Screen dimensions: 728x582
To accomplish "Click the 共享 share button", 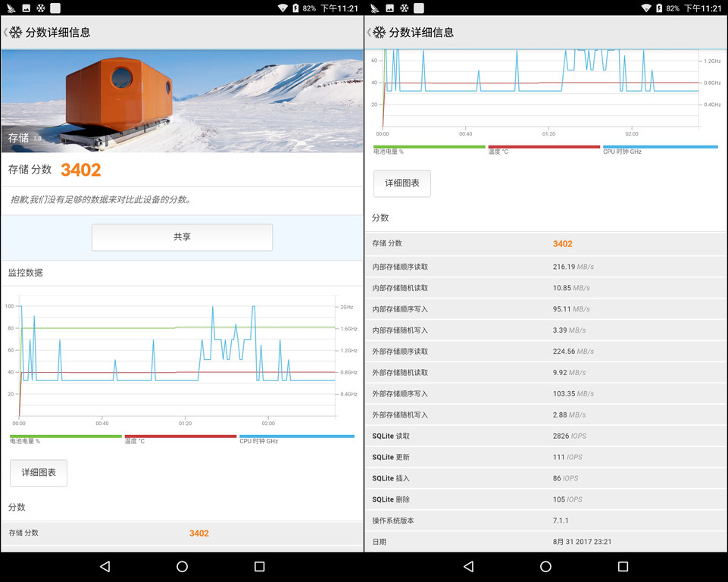I will point(182,237).
